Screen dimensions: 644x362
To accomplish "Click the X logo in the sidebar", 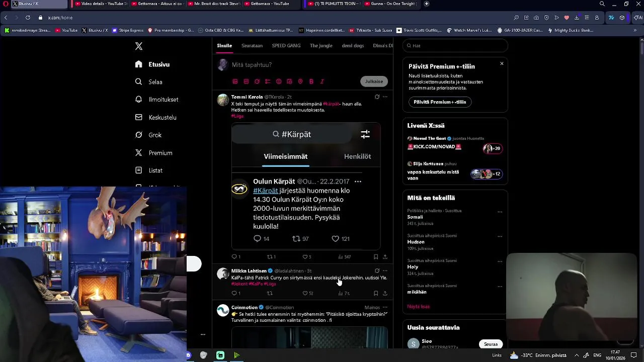I will [139, 46].
